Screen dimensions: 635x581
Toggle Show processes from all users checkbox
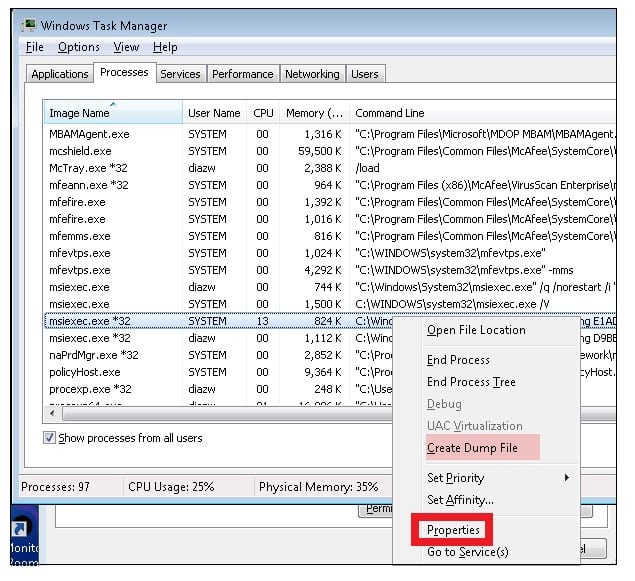click(49, 438)
